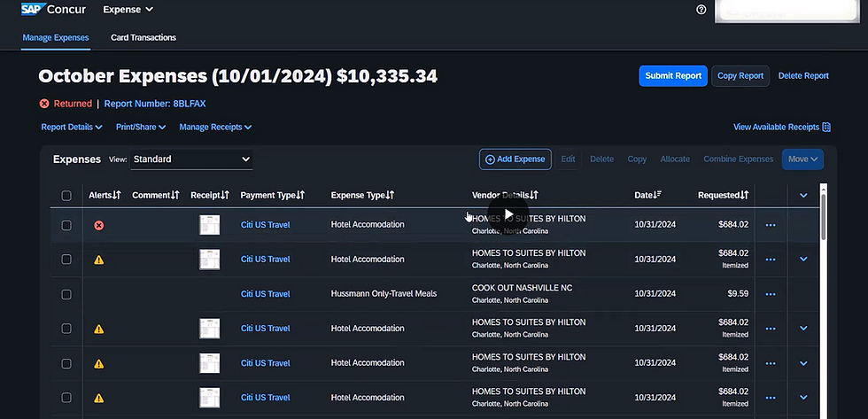Click COOK OUT NASHVILLE NC vendor text
This screenshot has height=419, width=868.
click(x=522, y=288)
